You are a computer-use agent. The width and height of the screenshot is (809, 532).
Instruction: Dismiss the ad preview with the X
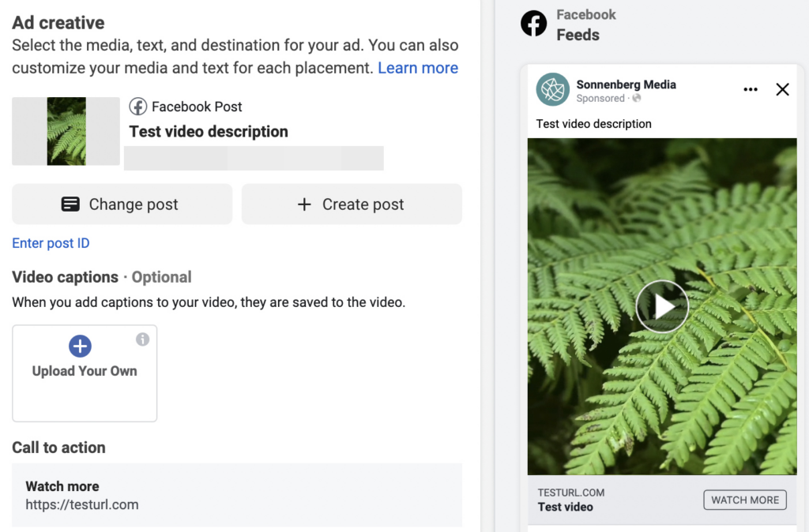[x=782, y=89]
